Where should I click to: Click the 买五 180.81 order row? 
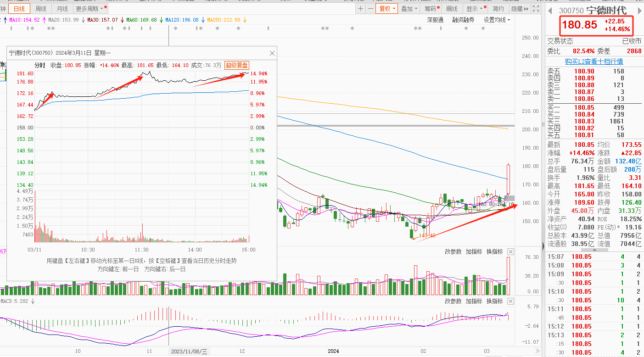[x=594, y=135]
